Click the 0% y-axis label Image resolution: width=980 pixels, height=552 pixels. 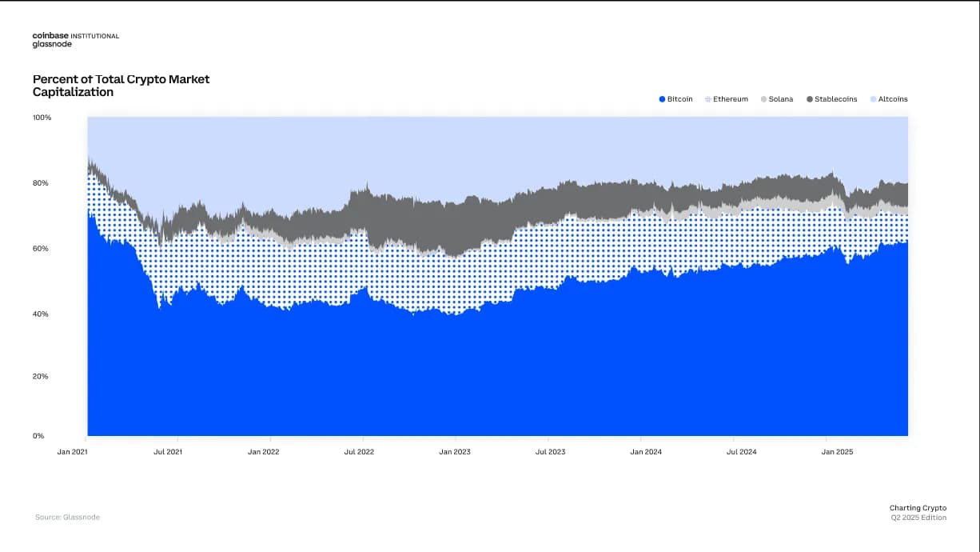(38, 436)
